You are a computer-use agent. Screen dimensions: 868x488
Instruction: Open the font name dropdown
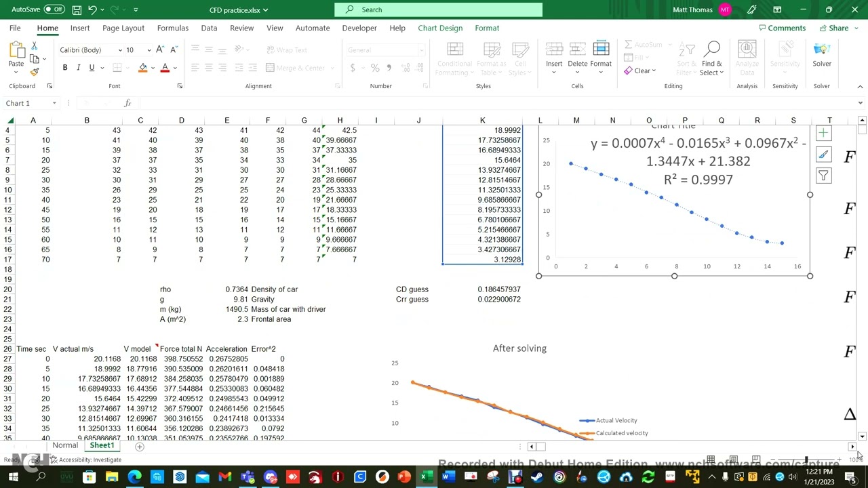point(120,50)
